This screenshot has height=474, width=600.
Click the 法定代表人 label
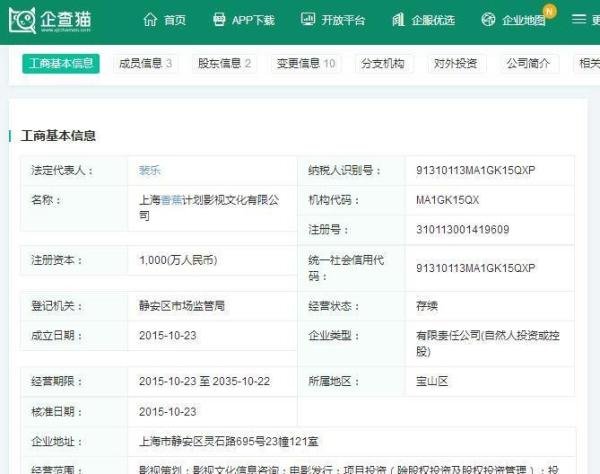pyautogui.click(x=62, y=170)
